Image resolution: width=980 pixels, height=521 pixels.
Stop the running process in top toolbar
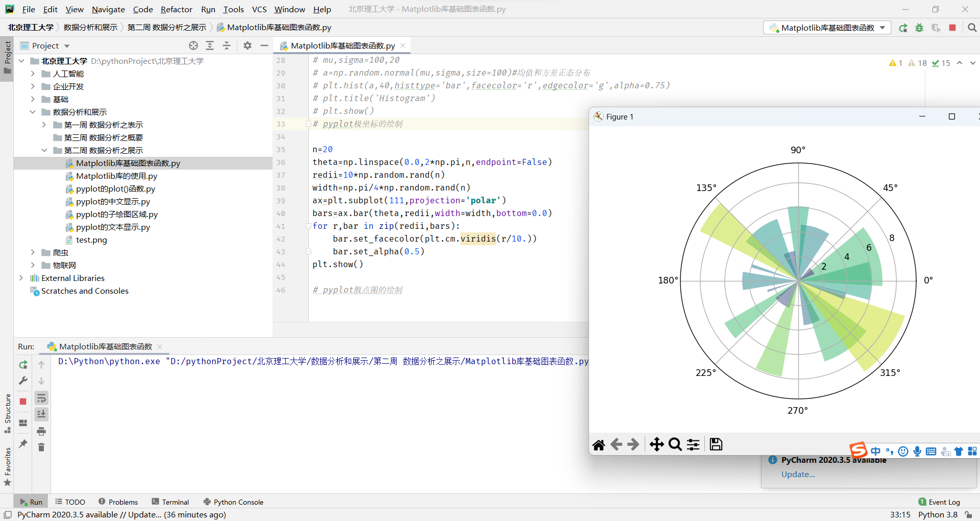(x=952, y=28)
